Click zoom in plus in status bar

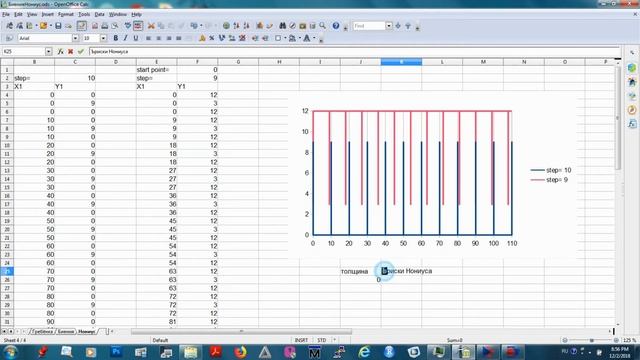(616, 340)
